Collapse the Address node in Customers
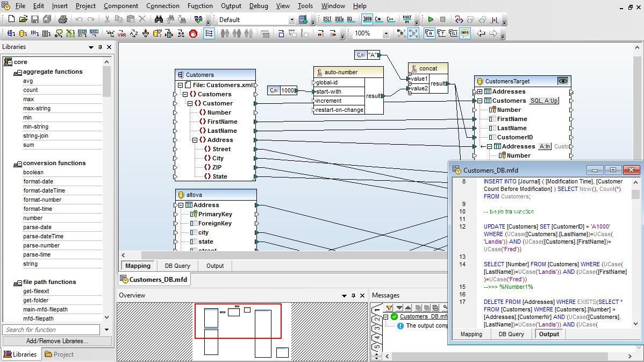 [195, 140]
